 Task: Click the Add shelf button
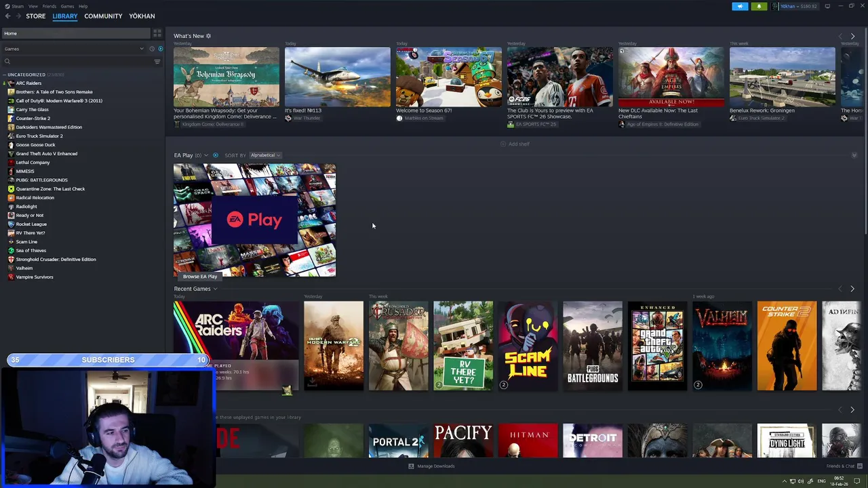[515, 144]
